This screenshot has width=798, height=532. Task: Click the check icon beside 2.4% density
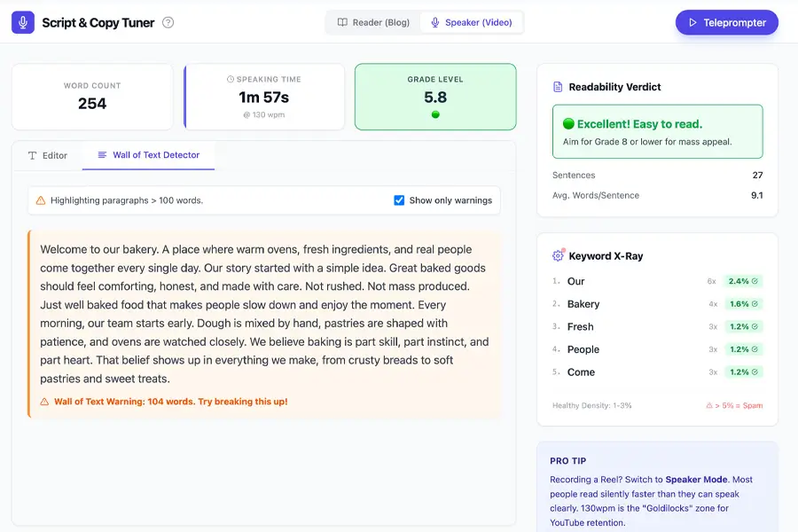click(x=755, y=281)
